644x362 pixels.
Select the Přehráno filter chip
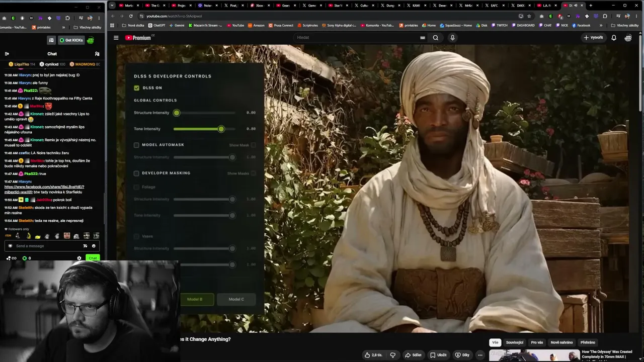(588, 342)
